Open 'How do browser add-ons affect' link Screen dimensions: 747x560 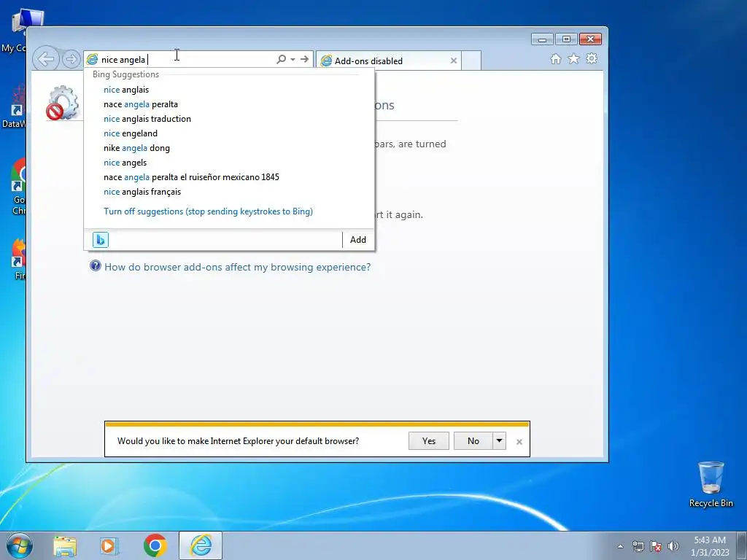[237, 267]
